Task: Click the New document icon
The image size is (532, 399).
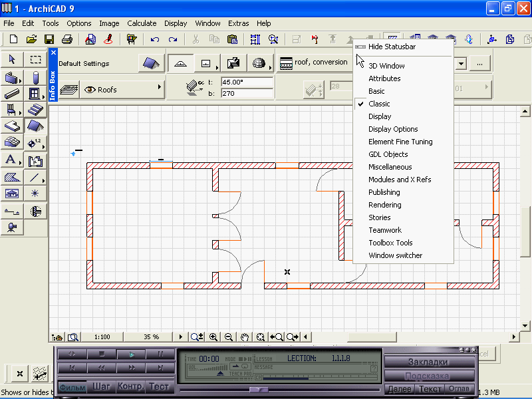Action: (x=13, y=39)
